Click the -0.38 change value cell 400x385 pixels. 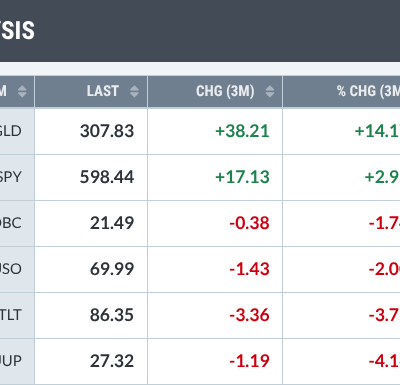point(215,223)
